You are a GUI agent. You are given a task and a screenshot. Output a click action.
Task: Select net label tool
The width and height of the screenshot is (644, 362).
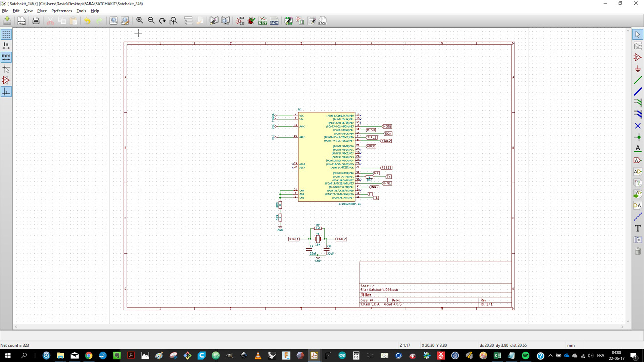tap(638, 149)
